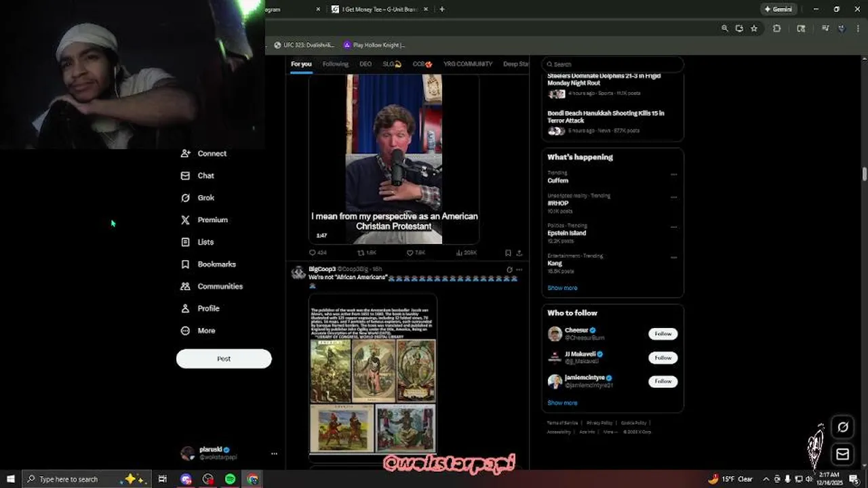Viewport: 868px width, 488px height.
Task: Like the video post with 7.6K likes
Action: [x=416, y=253]
